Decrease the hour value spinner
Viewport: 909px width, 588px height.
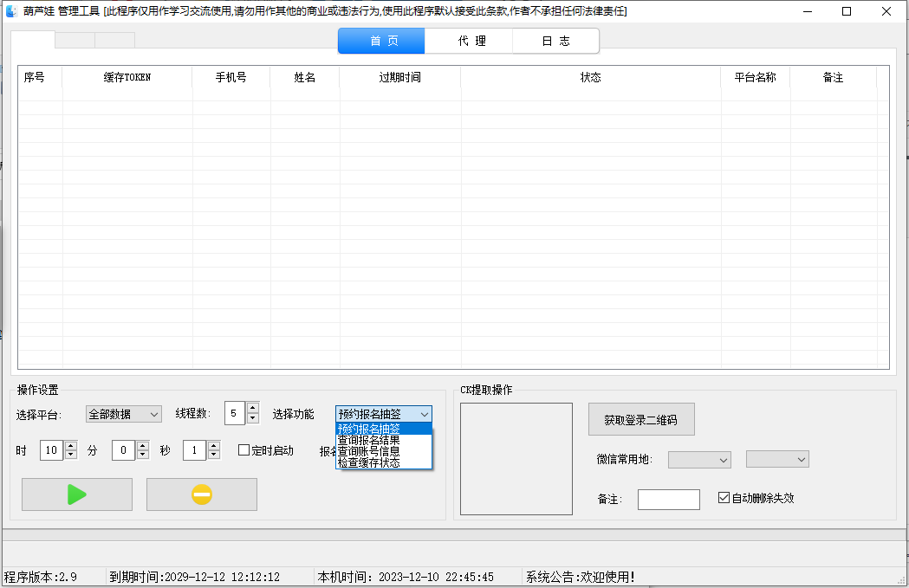pyautogui.click(x=71, y=455)
